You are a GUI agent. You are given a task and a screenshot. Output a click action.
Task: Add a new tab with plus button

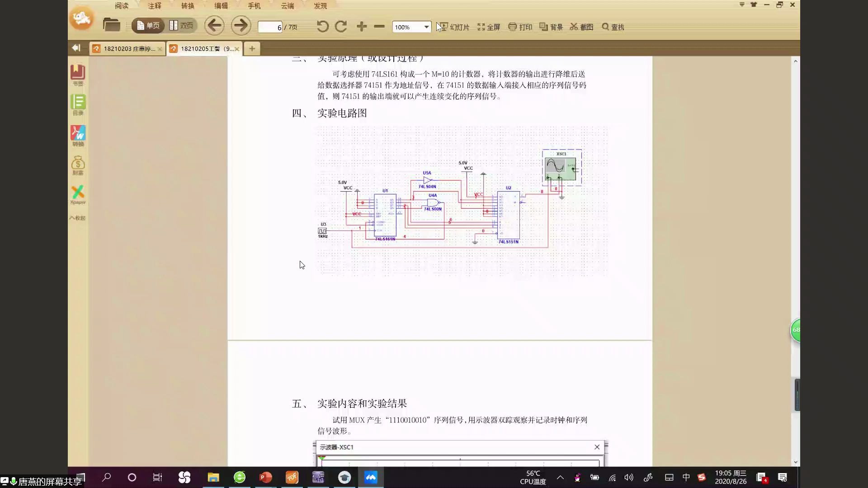point(252,48)
